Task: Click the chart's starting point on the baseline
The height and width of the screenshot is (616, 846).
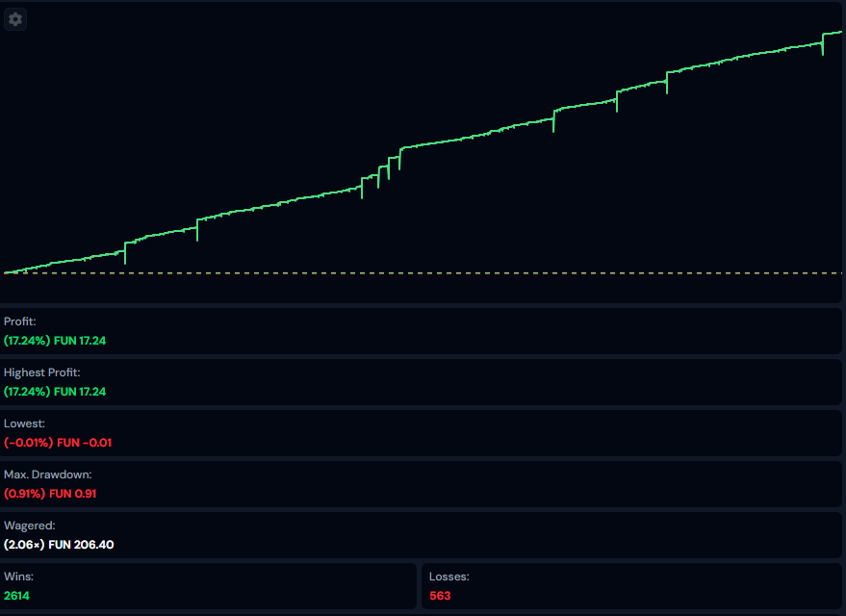Action: (x=6, y=272)
